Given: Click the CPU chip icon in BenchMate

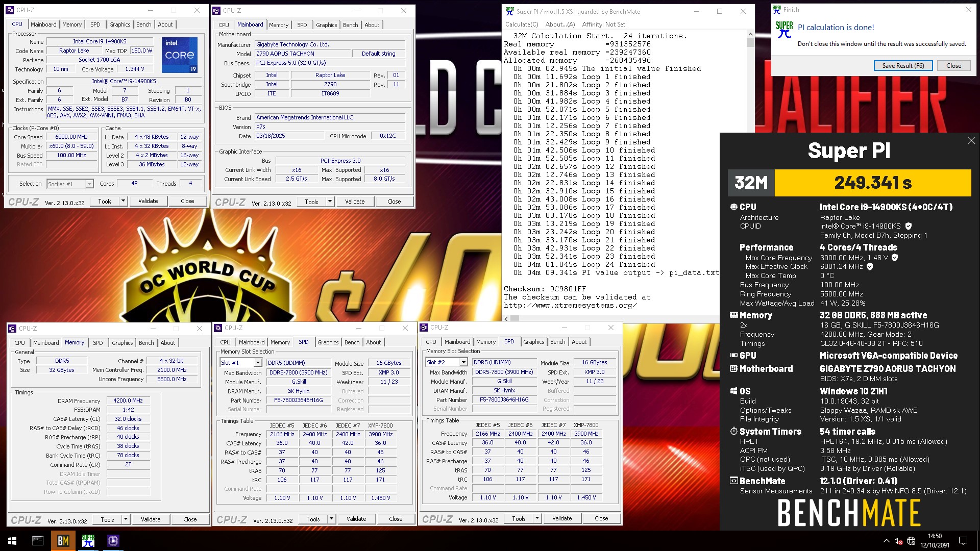Looking at the screenshot, I should click(x=733, y=207).
